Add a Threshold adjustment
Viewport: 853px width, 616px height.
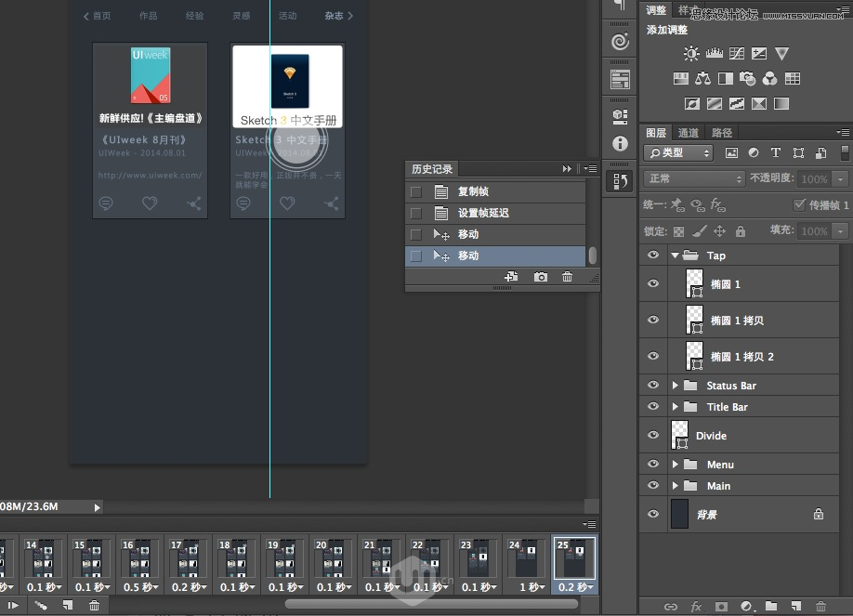pyautogui.click(x=737, y=103)
